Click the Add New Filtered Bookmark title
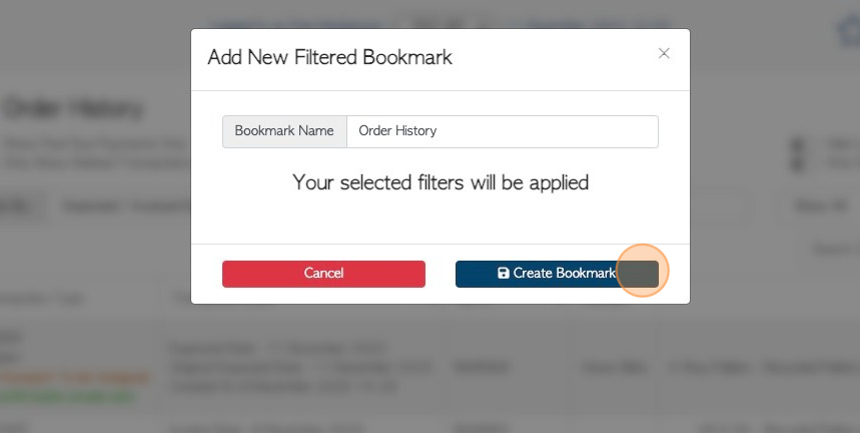The image size is (860, 433). [x=330, y=58]
